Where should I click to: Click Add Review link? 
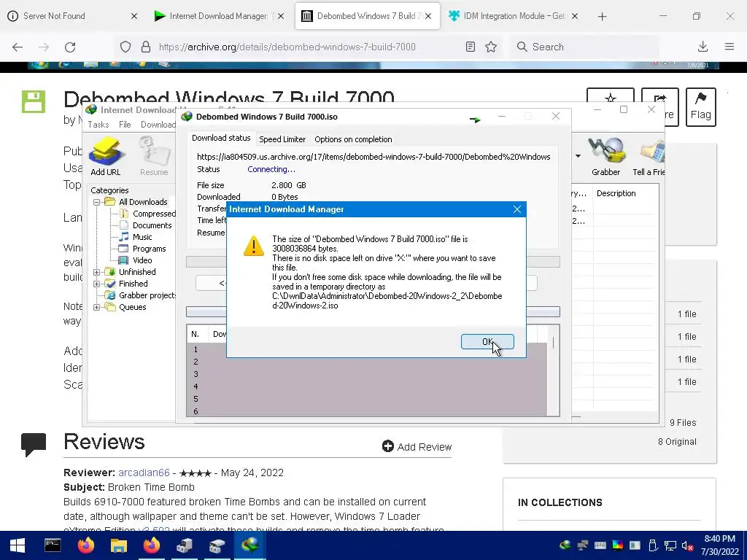coord(417,447)
